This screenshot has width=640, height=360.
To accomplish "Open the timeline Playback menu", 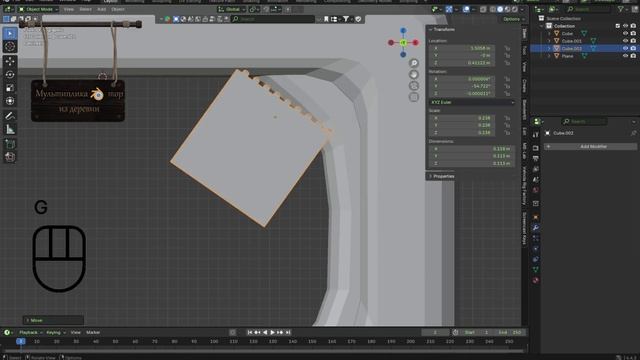I will coord(30,332).
